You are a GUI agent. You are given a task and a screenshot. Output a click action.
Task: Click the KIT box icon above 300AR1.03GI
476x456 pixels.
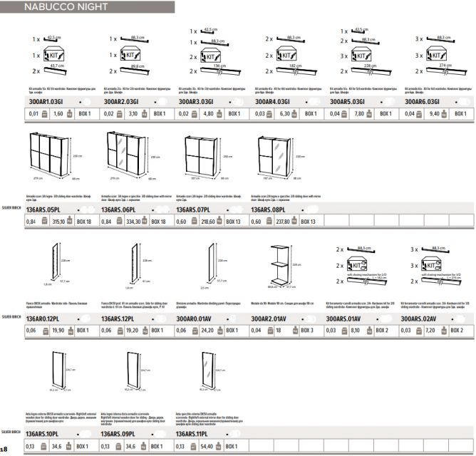click(x=53, y=55)
